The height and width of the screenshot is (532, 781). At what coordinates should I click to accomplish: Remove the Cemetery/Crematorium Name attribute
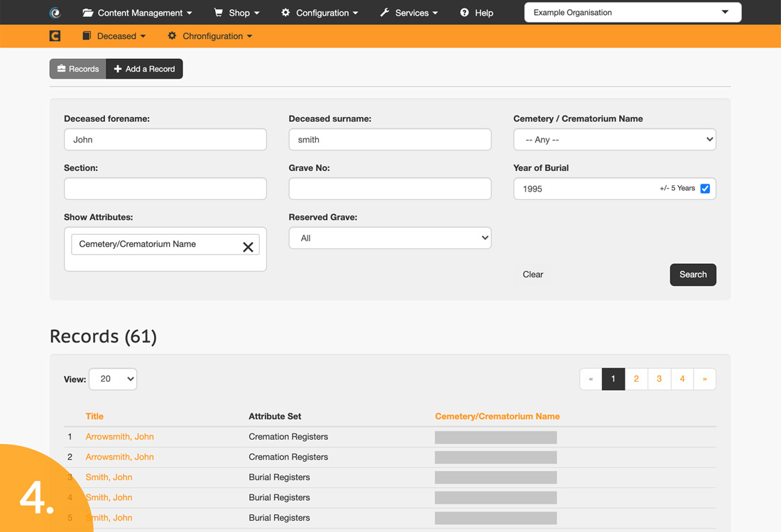tap(248, 247)
